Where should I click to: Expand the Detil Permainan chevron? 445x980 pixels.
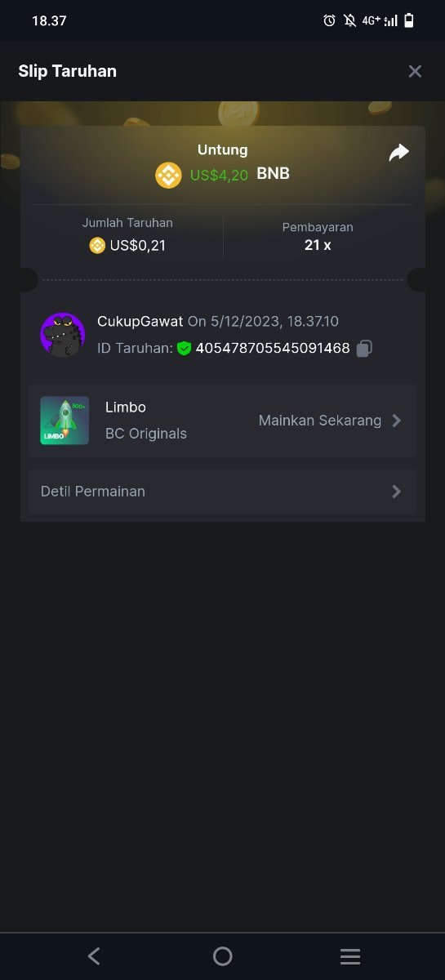click(397, 492)
